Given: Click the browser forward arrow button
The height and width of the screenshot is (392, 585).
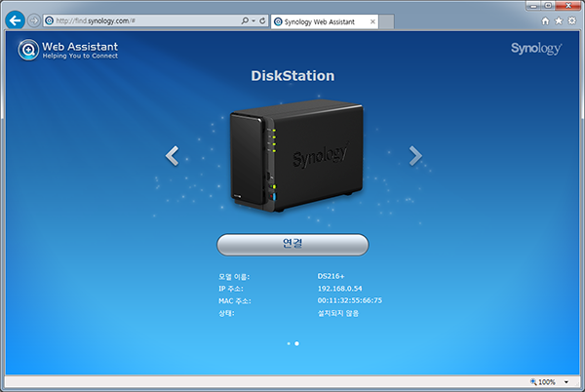Looking at the screenshot, I should (x=34, y=20).
